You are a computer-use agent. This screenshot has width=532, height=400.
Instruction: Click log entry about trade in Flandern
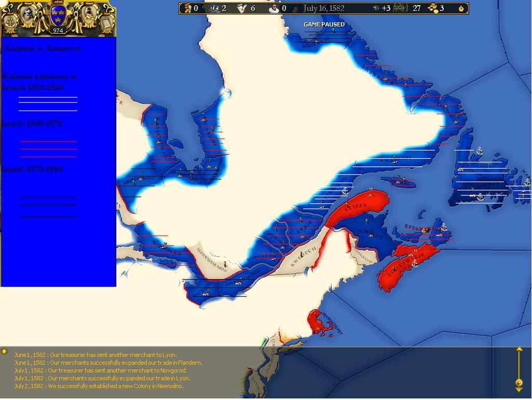[x=108, y=363]
